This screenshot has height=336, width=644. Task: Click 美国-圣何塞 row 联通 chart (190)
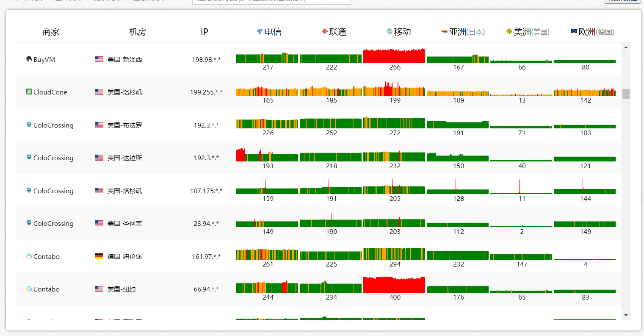[331, 220]
